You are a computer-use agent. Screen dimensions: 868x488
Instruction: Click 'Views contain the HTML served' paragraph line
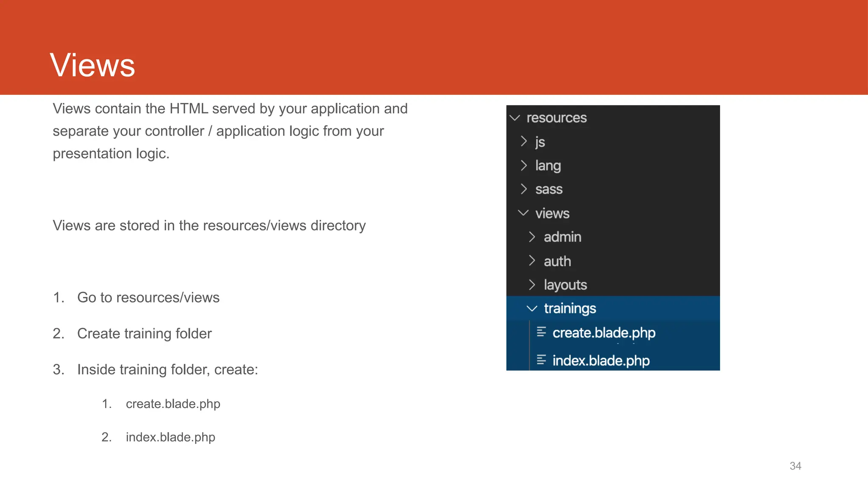coord(230,109)
